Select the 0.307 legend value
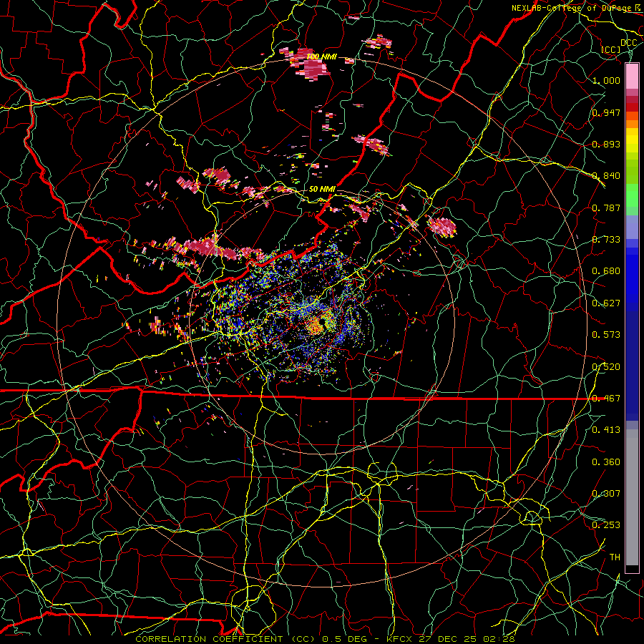 (606, 494)
